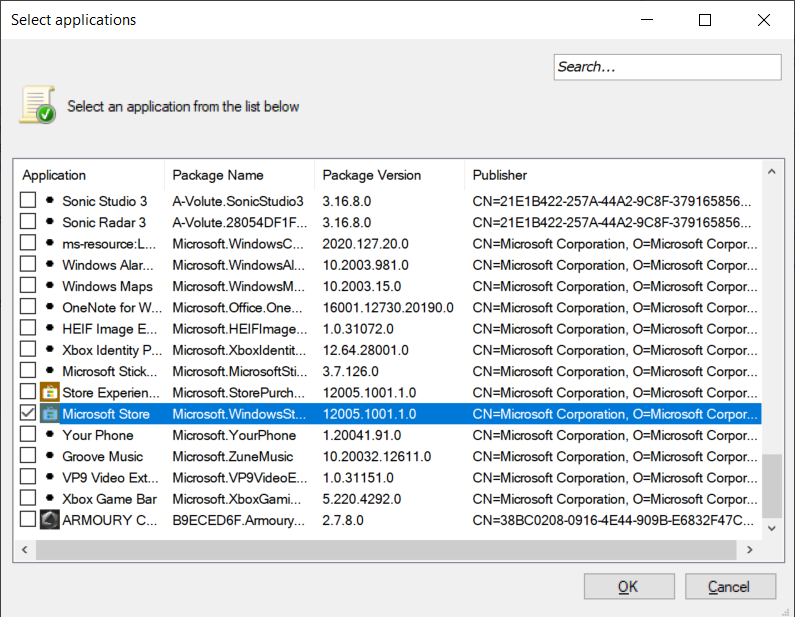
Task: Click the list scroll up arrow
Action: [772, 172]
